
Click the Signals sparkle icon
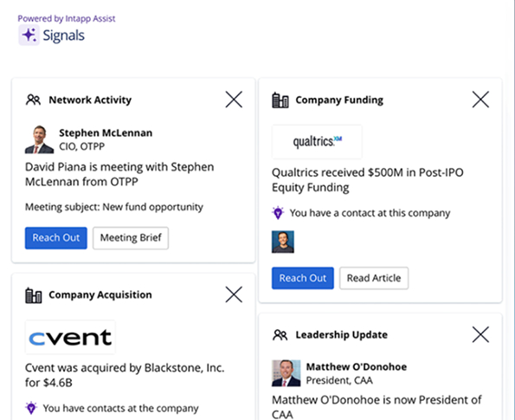coord(29,35)
